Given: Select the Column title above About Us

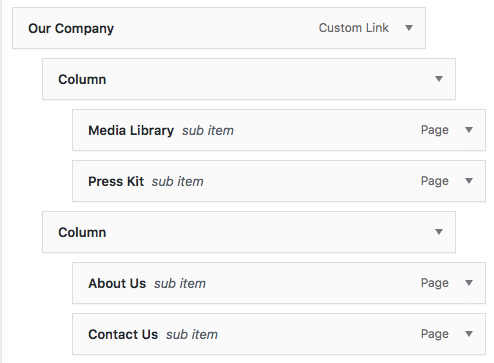Looking at the screenshot, I should pos(82,233).
